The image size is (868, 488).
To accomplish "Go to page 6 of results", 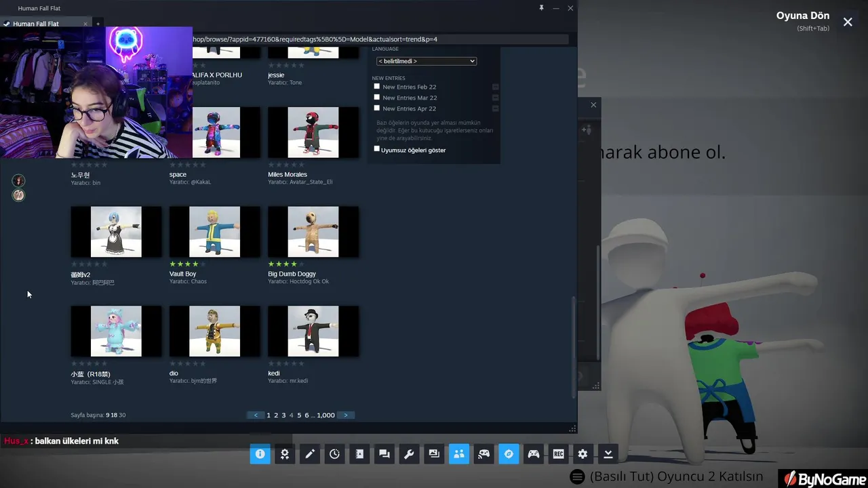I will pos(307,415).
